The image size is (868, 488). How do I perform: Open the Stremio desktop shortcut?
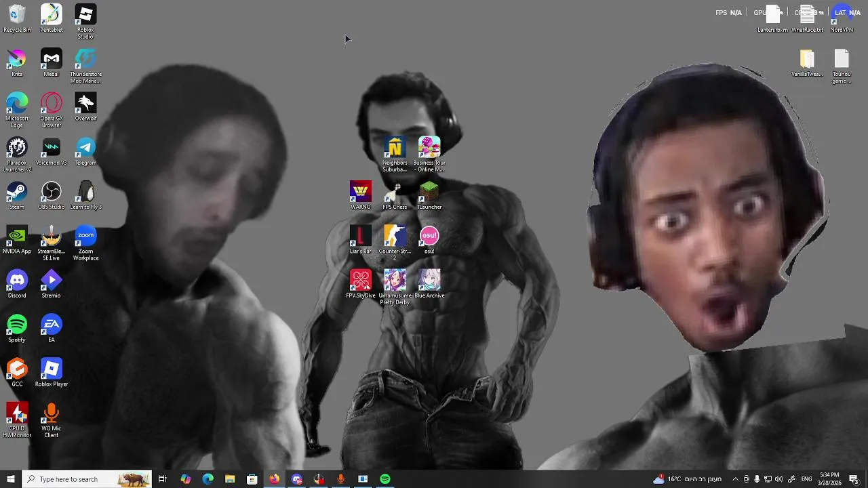(x=52, y=284)
